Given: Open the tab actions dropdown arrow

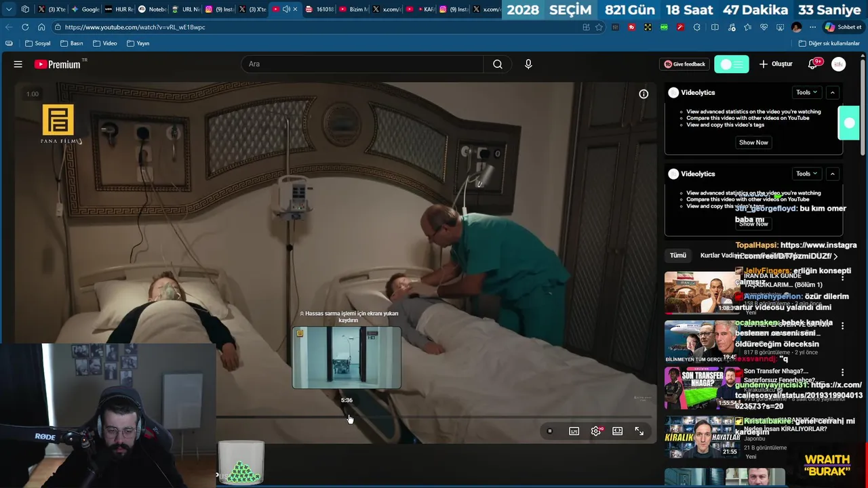Looking at the screenshot, I should (9, 9).
